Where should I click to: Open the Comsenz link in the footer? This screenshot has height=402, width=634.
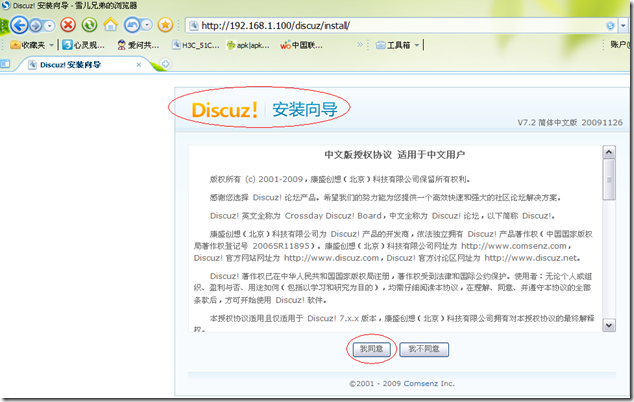421,383
